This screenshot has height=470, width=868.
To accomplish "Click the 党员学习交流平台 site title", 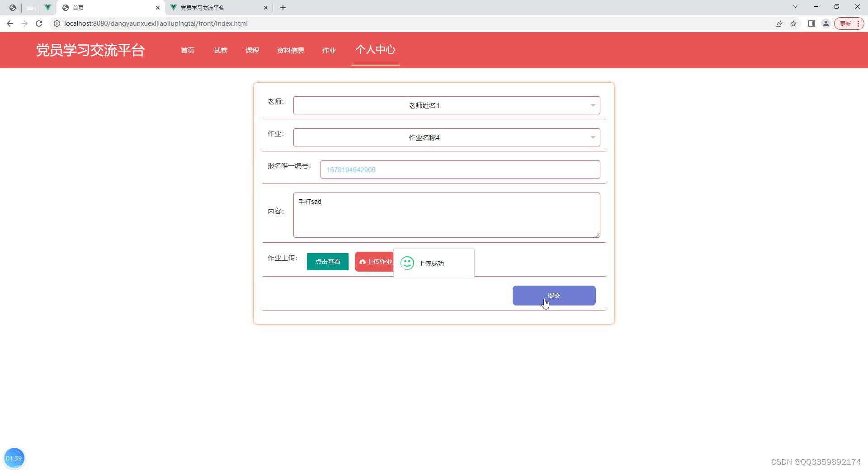I will (90, 50).
